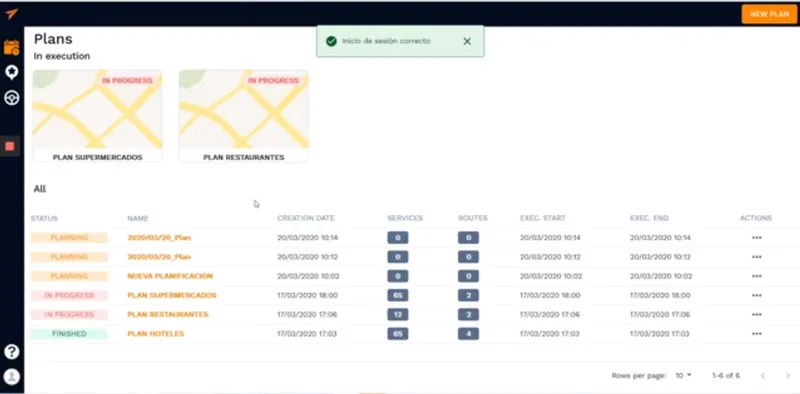The width and height of the screenshot is (800, 394).
Task: Open the PLAN HOTELES plan link
Action: coord(156,334)
